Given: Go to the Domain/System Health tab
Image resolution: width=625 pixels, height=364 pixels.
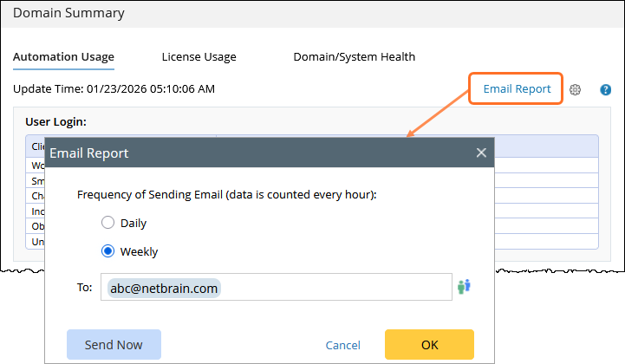Looking at the screenshot, I should (354, 57).
